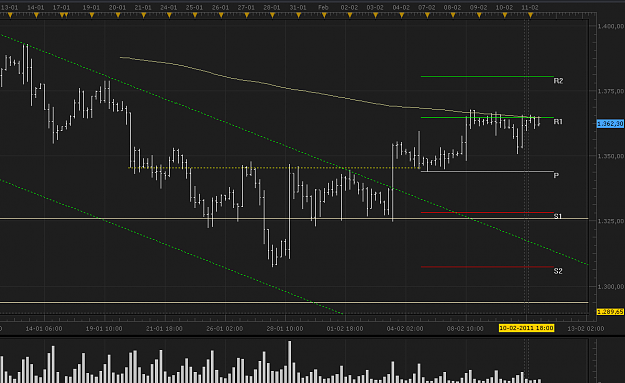Viewport: 625px width, 383px height.
Task: Pick the day marker beneath 28-01
Action: tap(272, 15)
